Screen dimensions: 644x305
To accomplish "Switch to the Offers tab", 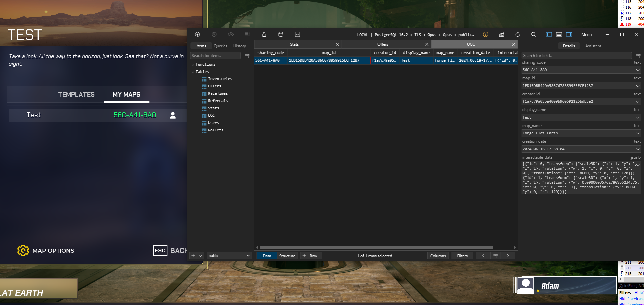I will 383,44.
